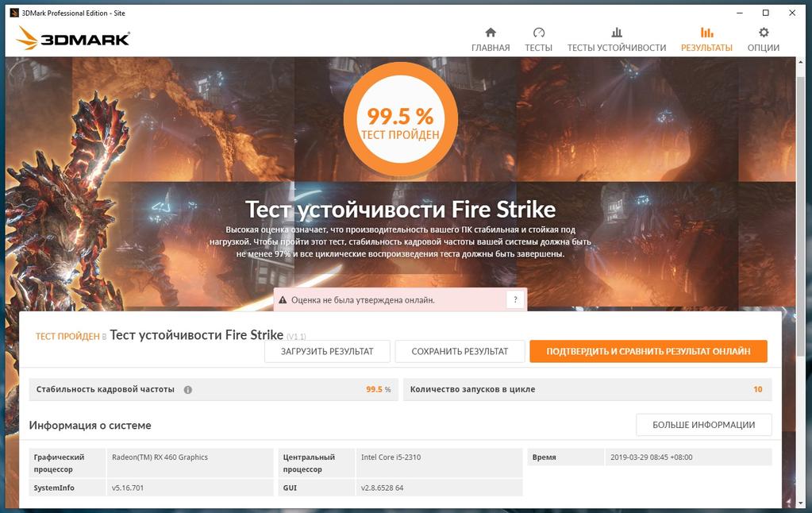Image resolution: width=812 pixels, height=513 pixels.
Task: Click the БОЛЬШЕ ИНФОРМАЦИИ button
Action: pos(704,425)
